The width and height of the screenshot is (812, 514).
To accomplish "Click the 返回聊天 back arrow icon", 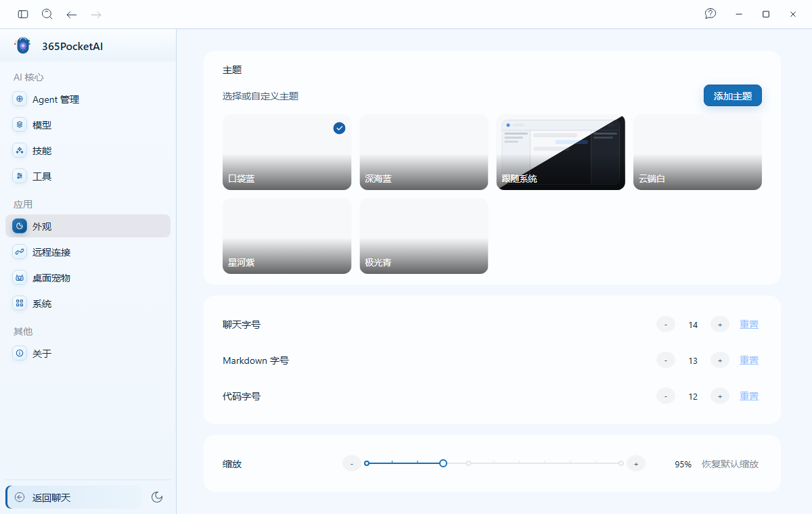I will click(x=20, y=498).
